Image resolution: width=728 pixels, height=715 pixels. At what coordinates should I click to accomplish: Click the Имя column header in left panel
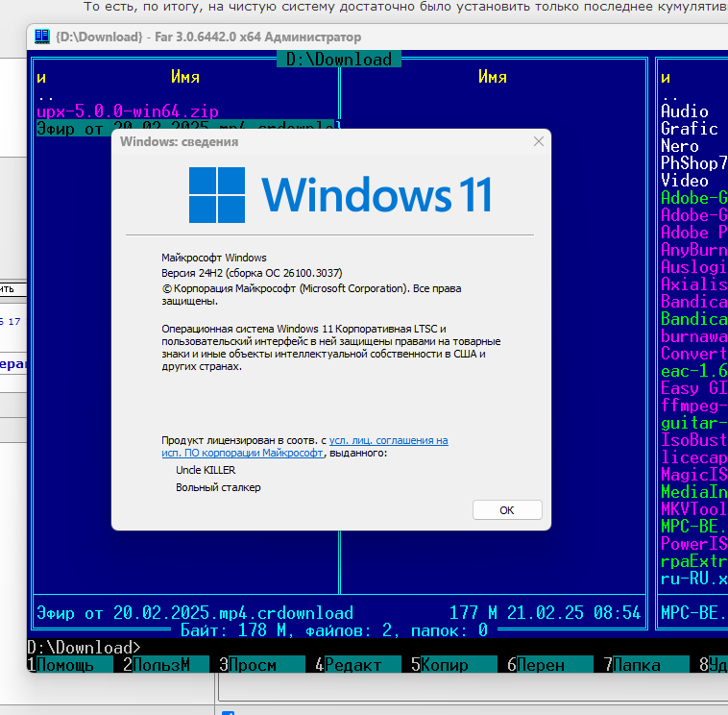click(185, 77)
